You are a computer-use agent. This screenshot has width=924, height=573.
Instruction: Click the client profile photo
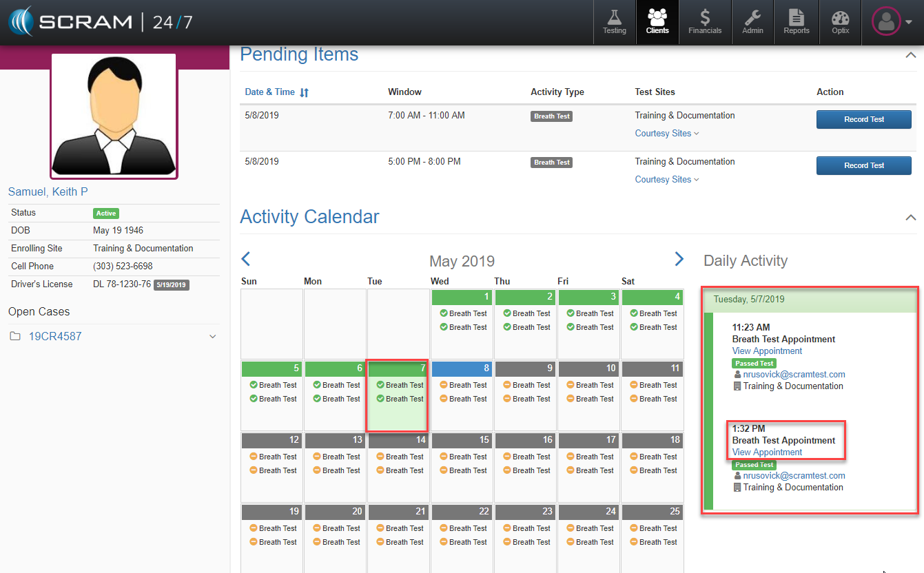click(x=114, y=116)
